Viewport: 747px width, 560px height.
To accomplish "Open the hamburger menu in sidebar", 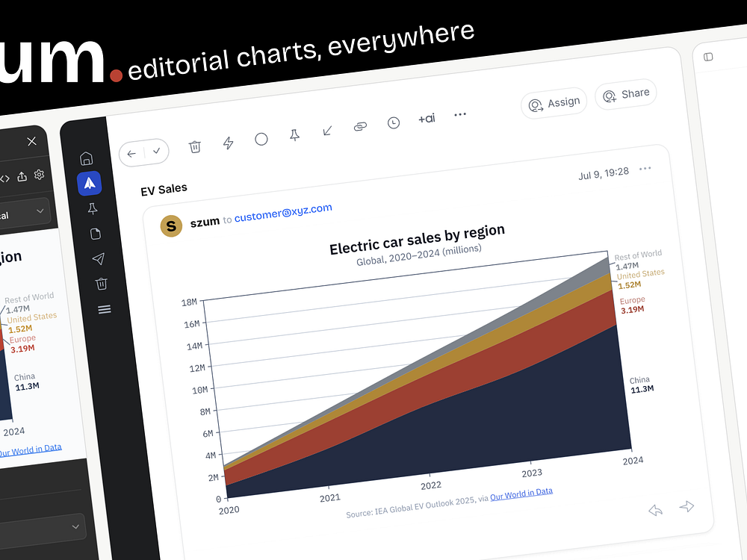I will pos(105,310).
